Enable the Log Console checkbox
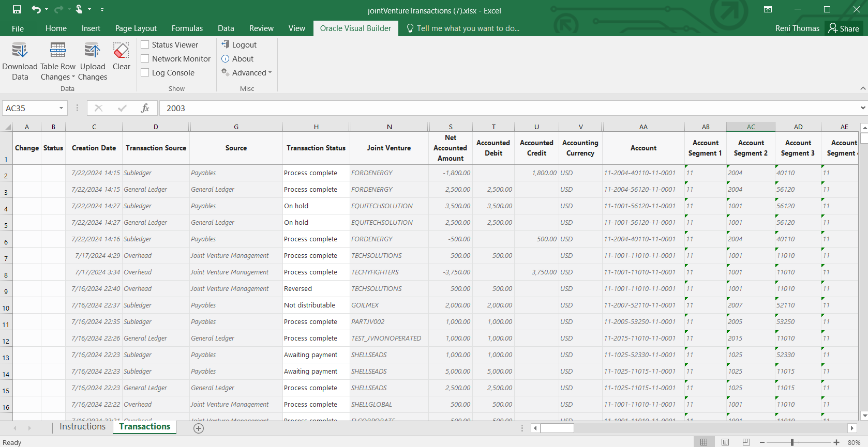Screen dimensions: 868x447 pos(145,72)
